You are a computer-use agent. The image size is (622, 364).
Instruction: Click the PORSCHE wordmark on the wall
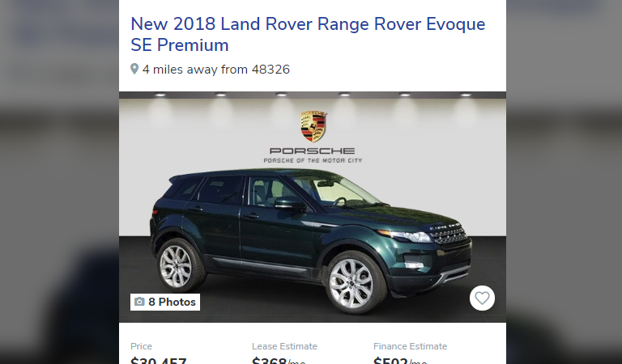(x=312, y=151)
